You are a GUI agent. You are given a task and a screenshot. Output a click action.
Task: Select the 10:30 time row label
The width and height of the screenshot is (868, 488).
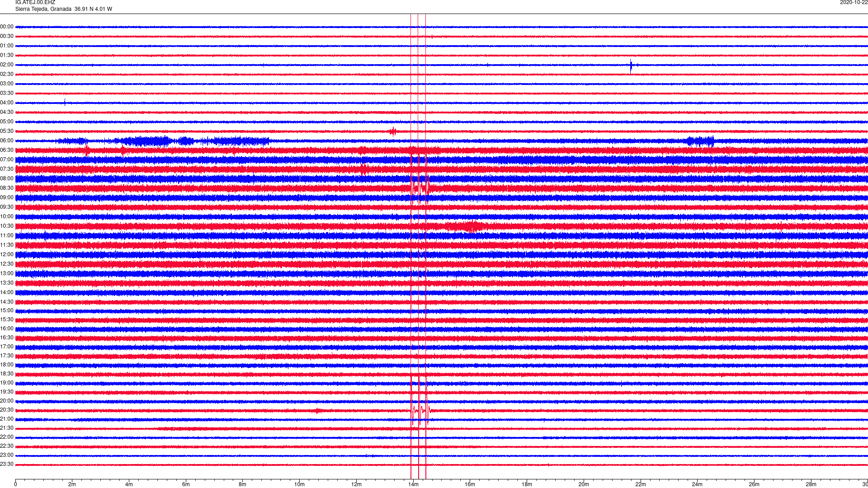point(7,226)
